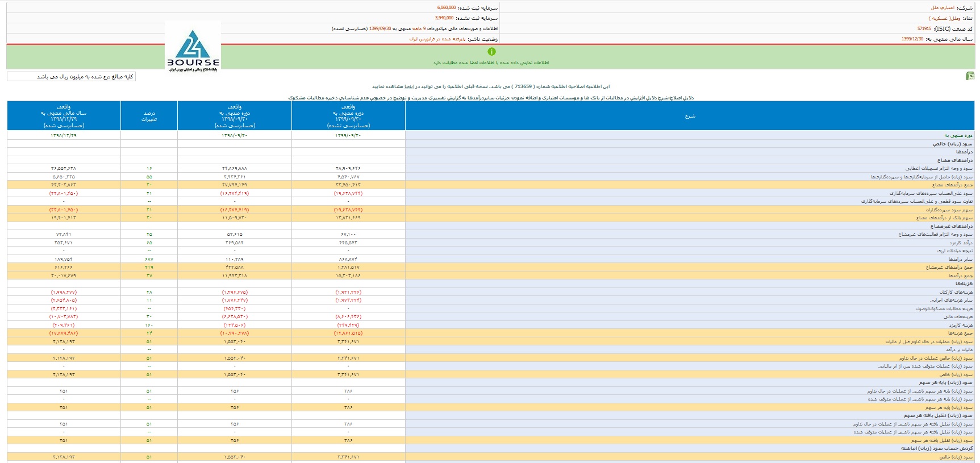Click the message 'اطلاعات نمایش داده شده با اطلاعات امضا شده مطابقت دارد'
Screen dimensions: 980x463
point(491,63)
